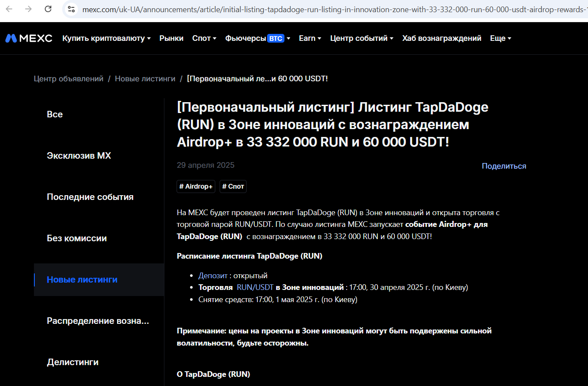Click the Центр объявлений breadcrumb

[x=69, y=79]
